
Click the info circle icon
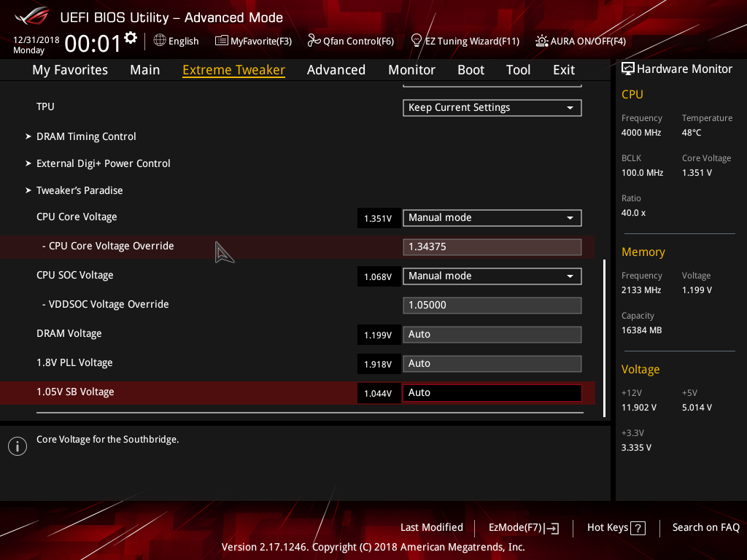pyautogui.click(x=18, y=446)
